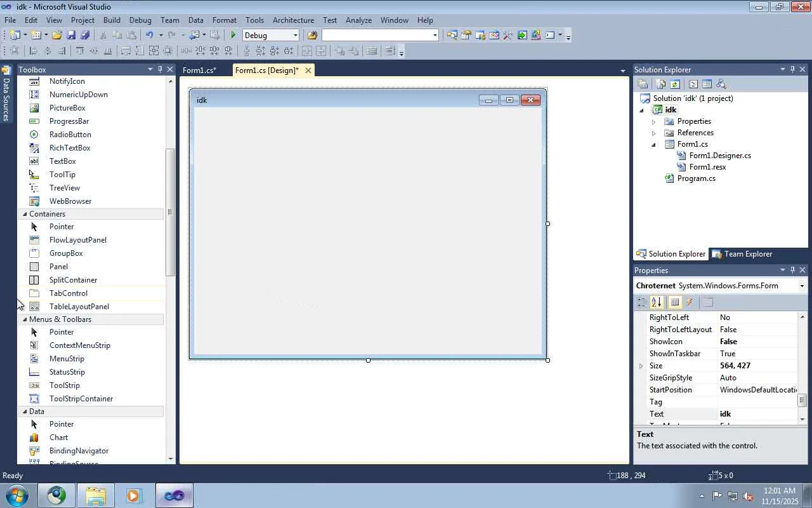812x508 pixels.
Task: Open the Debug configuration dropdown
Action: tap(295, 36)
